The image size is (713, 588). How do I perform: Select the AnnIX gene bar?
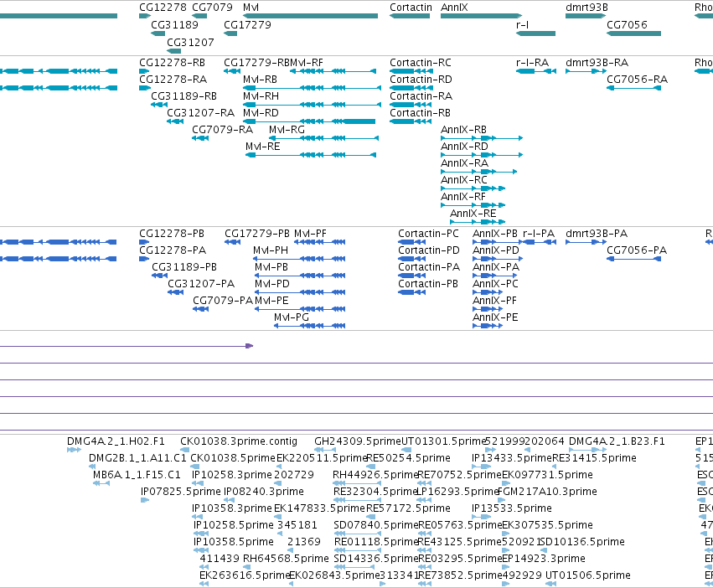[481, 16]
